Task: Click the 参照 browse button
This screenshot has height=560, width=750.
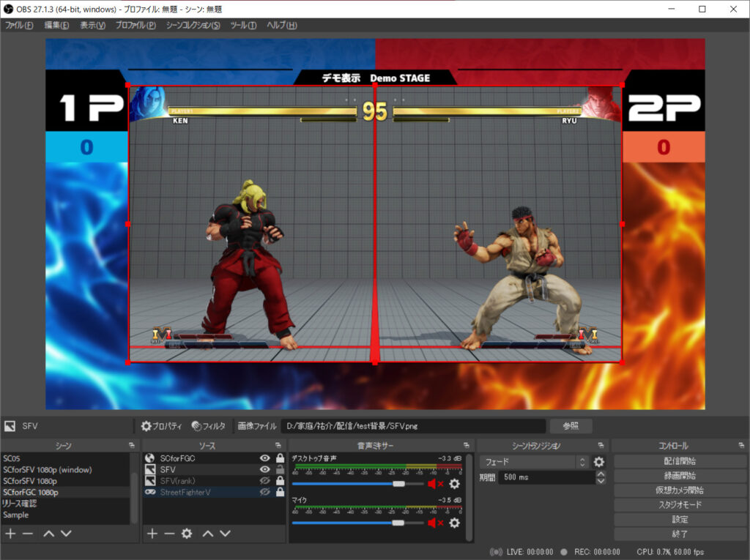Action: pyautogui.click(x=571, y=425)
